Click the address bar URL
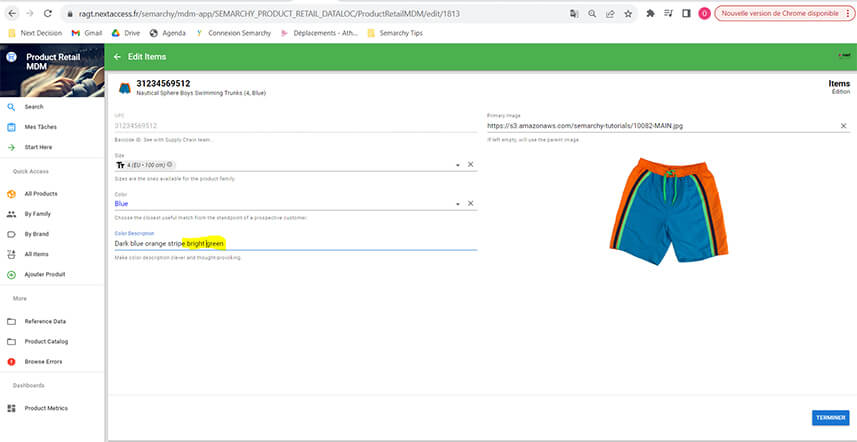857x442 pixels. click(269, 14)
